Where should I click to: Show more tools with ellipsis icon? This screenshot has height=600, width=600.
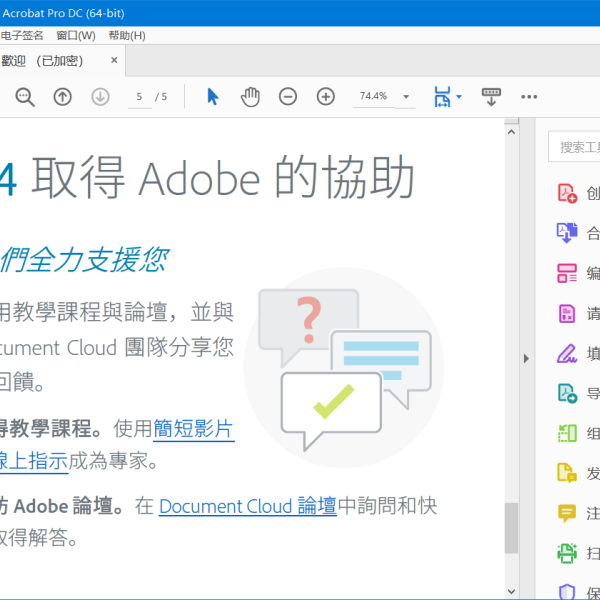click(529, 97)
